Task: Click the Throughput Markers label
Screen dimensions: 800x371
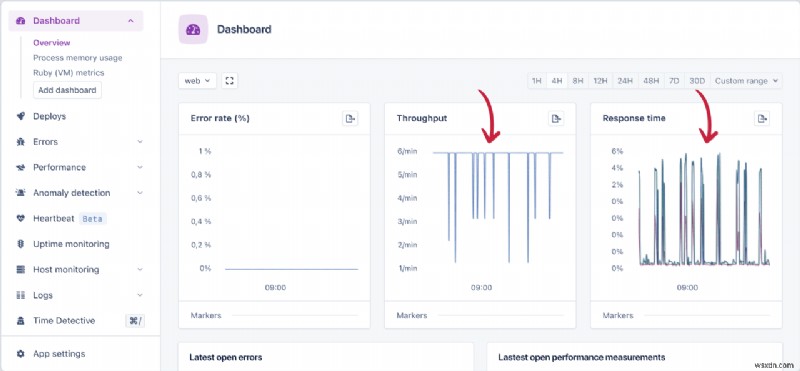Action: click(x=412, y=315)
